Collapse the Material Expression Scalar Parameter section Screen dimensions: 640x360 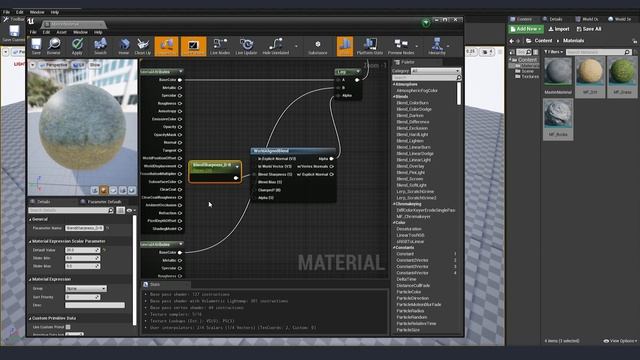pyautogui.click(x=30, y=242)
